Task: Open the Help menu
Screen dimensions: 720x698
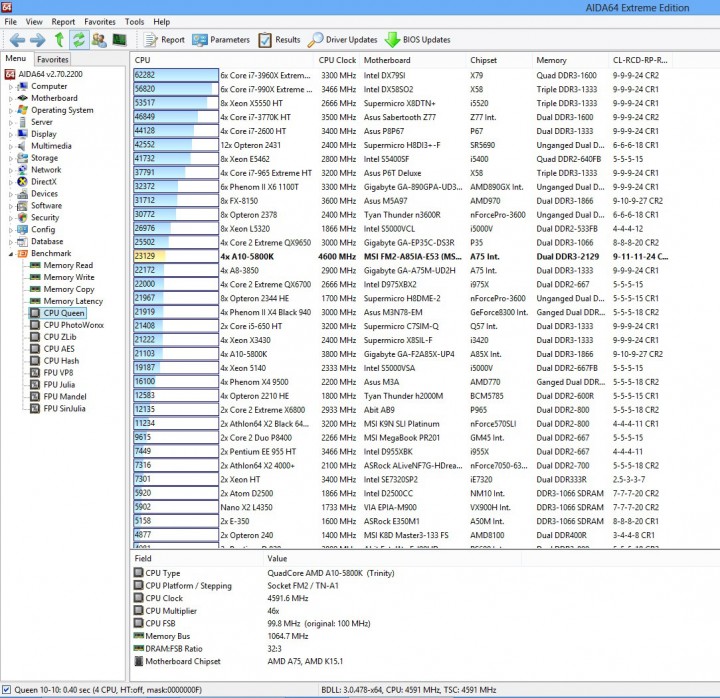Action: point(162,22)
